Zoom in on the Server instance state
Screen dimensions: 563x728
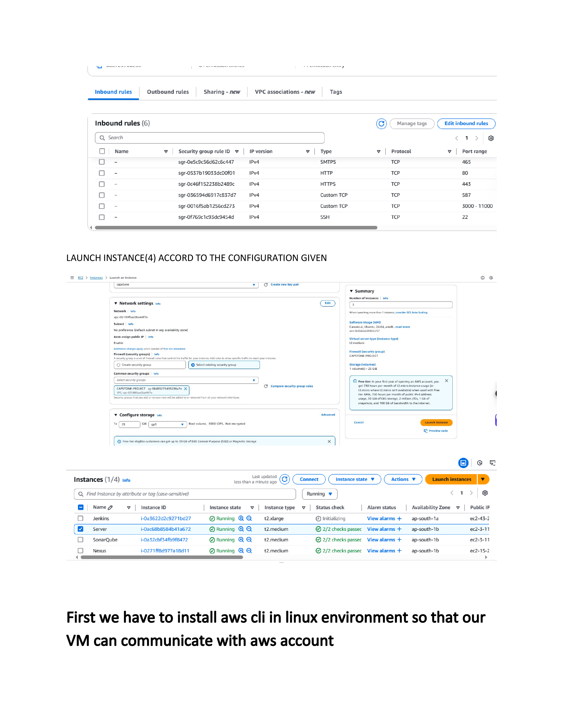pos(241,529)
